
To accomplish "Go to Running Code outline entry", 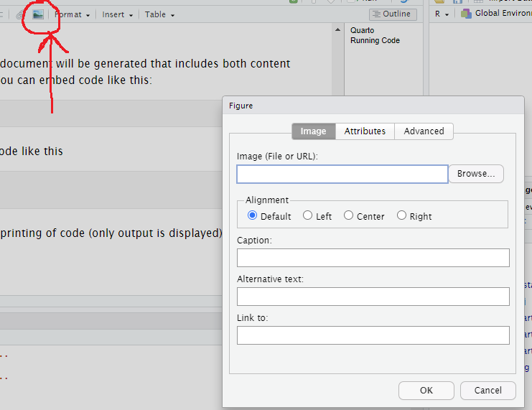I will click(375, 41).
